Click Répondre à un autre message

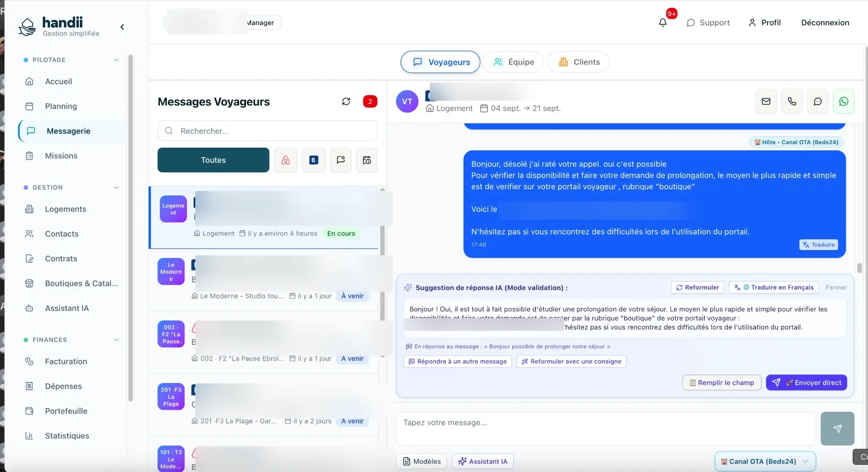[x=458, y=361]
